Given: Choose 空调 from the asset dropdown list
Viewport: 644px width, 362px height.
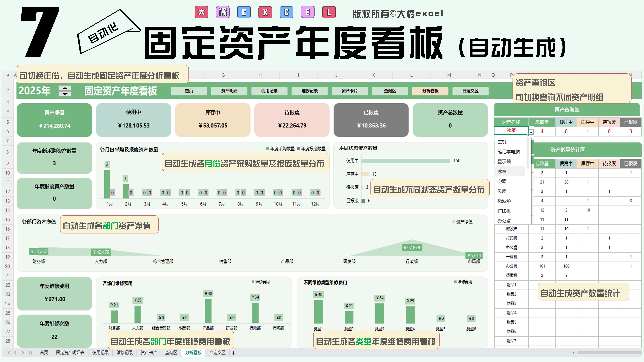Looking at the screenshot, I should (x=502, y=181).
